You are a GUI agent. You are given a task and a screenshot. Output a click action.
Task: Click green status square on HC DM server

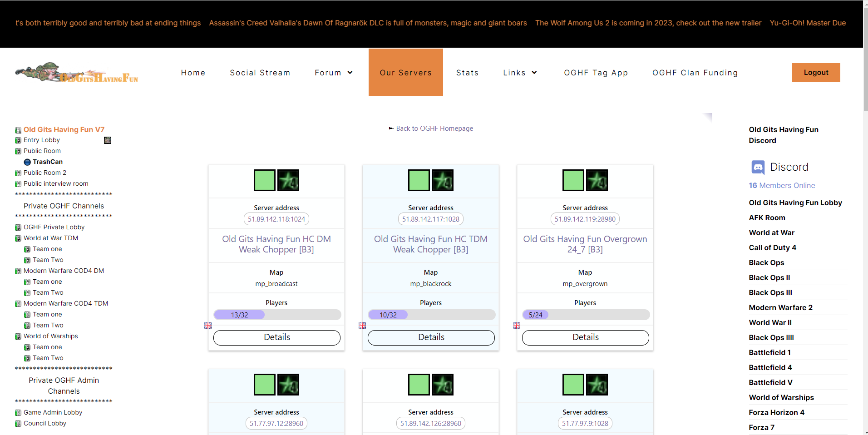coord(265,180)
